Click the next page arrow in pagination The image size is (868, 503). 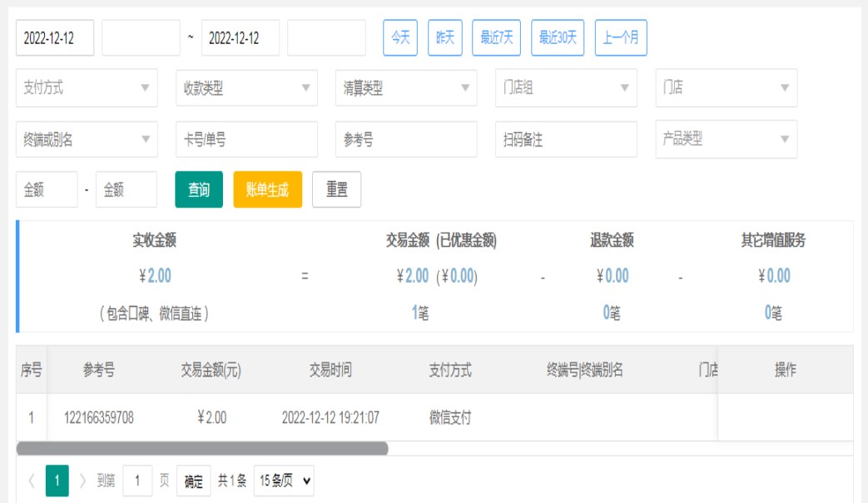82,481
